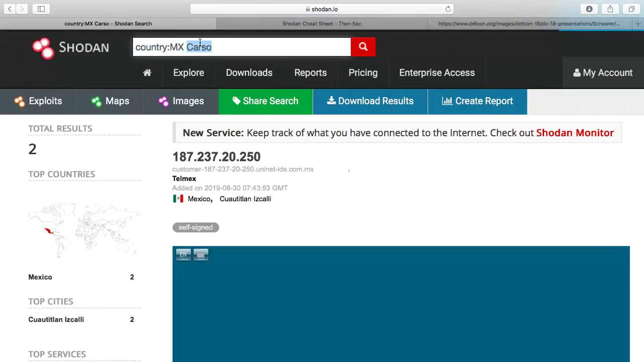
Task: Filter by Cuautitlan Izcalli in Top Cities
Action: [56, 319]
